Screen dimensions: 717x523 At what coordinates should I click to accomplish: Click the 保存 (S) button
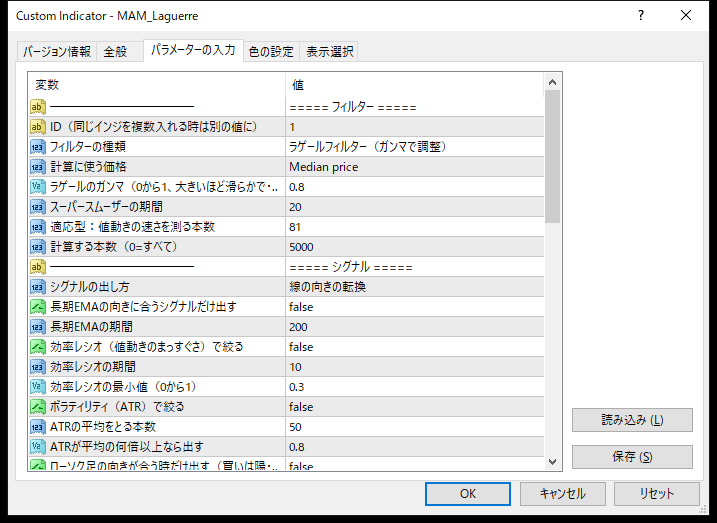tap(632, 457)
